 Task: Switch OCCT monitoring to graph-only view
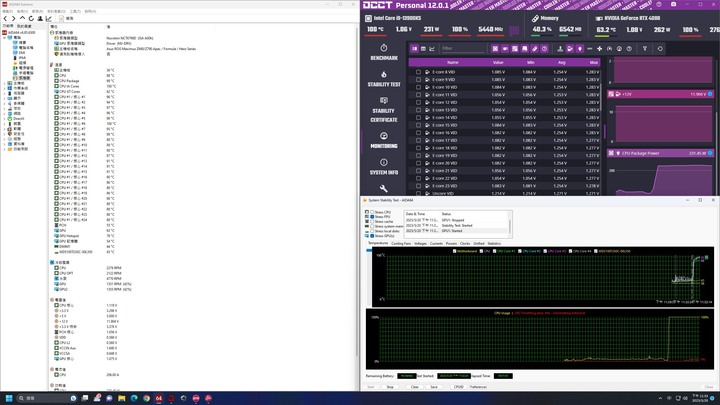432,49
